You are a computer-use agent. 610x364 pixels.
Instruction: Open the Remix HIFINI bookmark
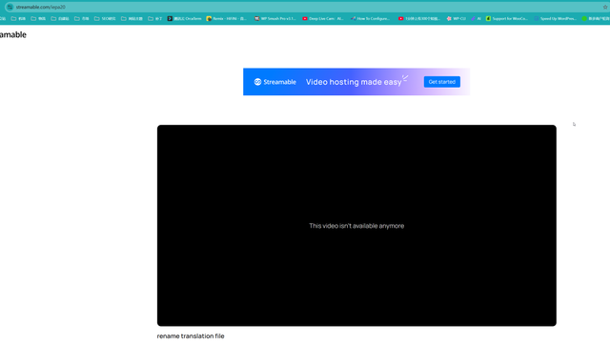click(x=227, y=19)
